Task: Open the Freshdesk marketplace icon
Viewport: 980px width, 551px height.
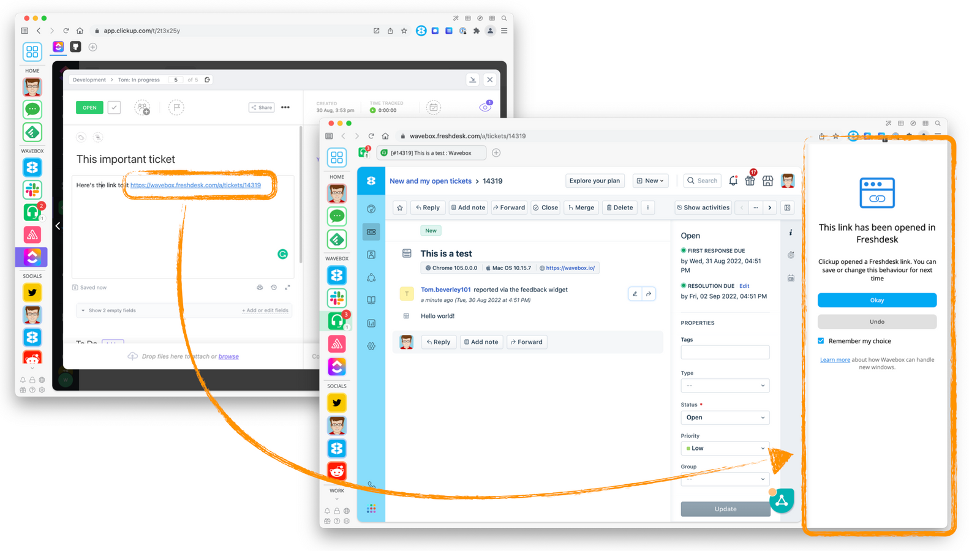Action: [x=767, y=181]
